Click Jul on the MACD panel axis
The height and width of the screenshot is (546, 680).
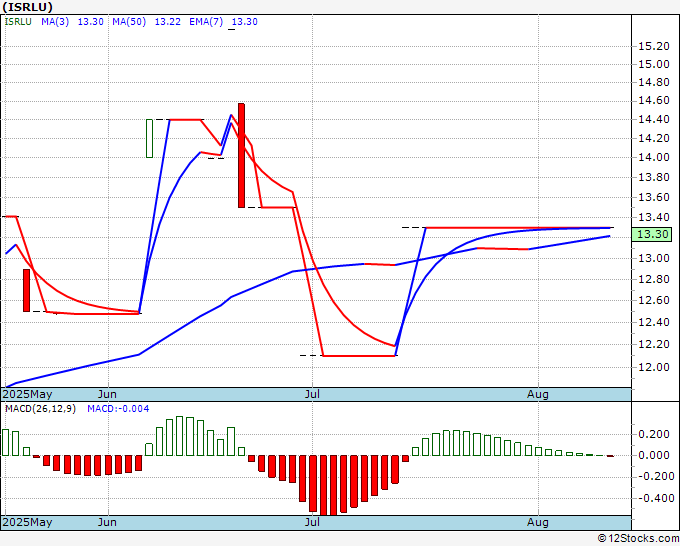[x=312, y=522]
